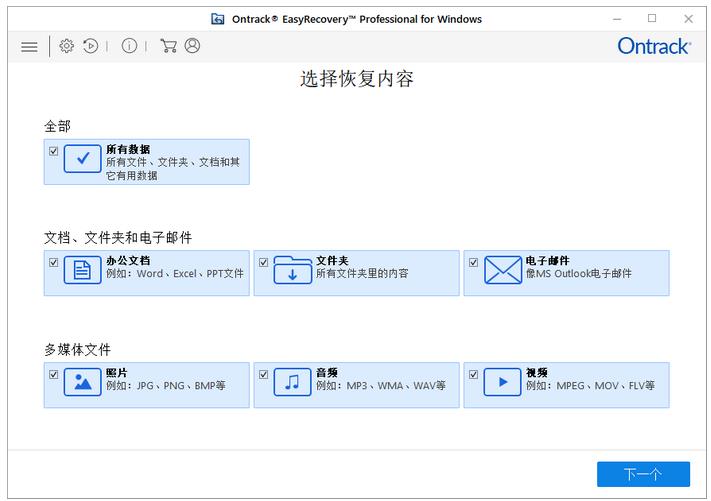Open the information icon
The height and width of the screenshot is (501, 711).
pos(129,46)
